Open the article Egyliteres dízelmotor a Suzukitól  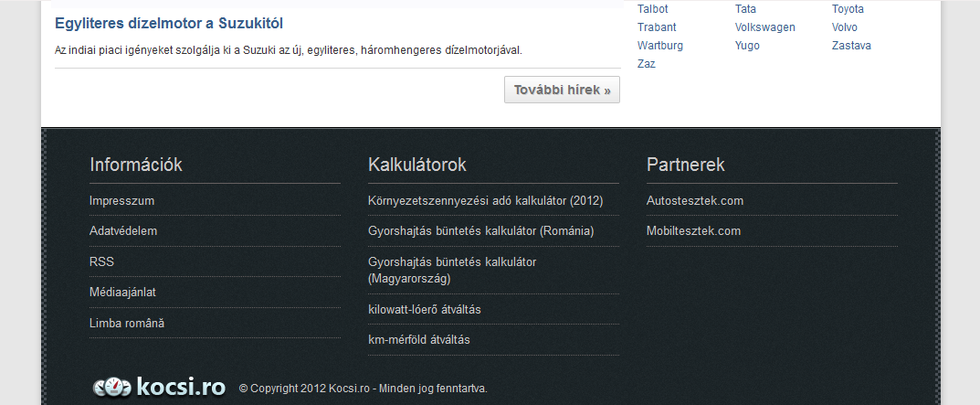coord(169,24)
